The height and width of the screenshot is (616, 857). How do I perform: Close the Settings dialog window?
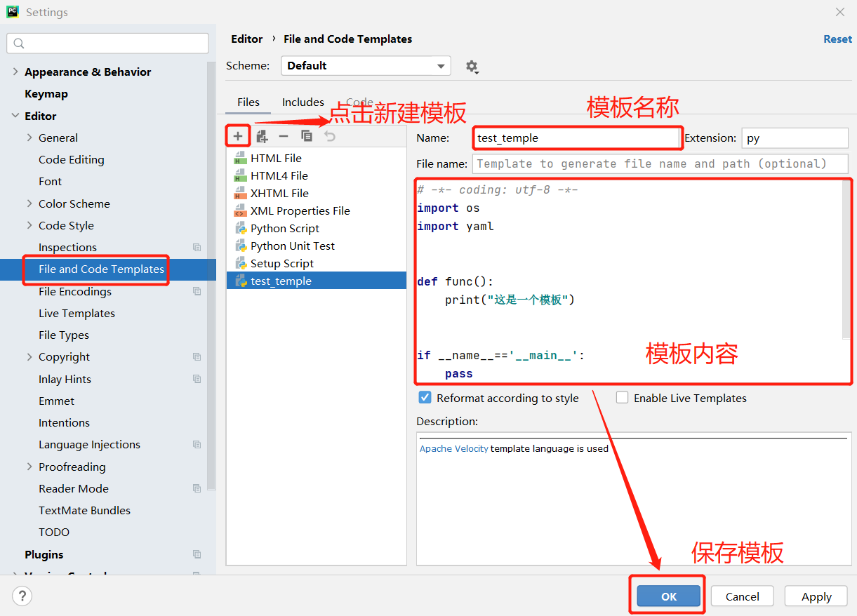[x=840, y=12]
